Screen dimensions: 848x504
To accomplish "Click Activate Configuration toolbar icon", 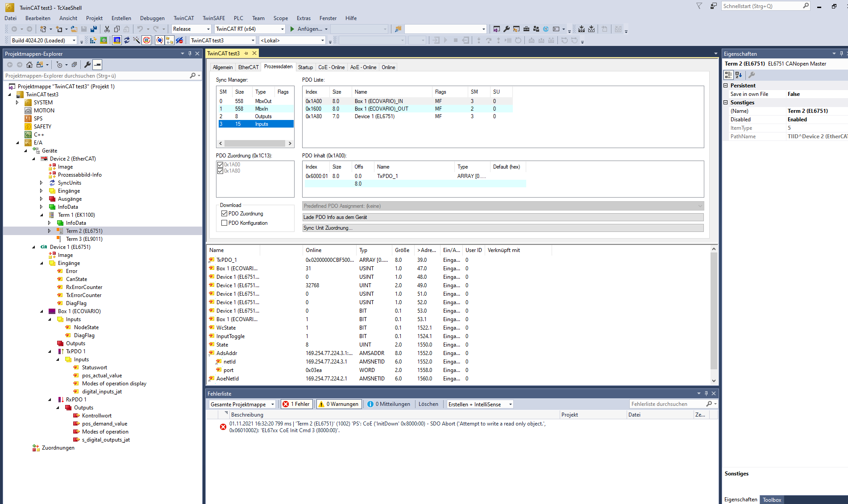I will coord(93,40).
